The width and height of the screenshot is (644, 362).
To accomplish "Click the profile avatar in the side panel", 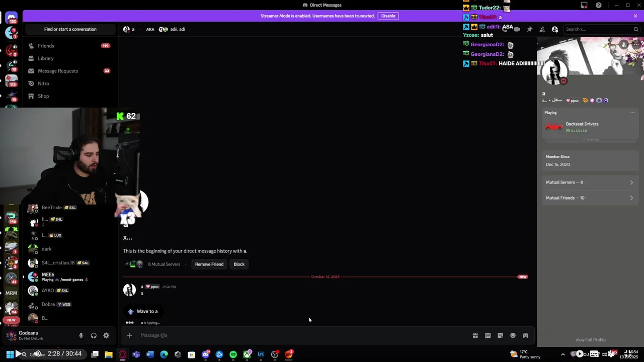I will pos(554,72).
